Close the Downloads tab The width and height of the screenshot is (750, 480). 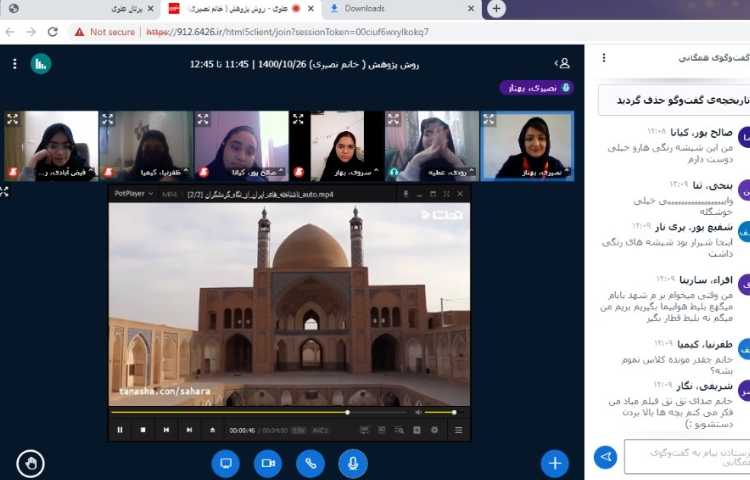[x=471, y=9]
